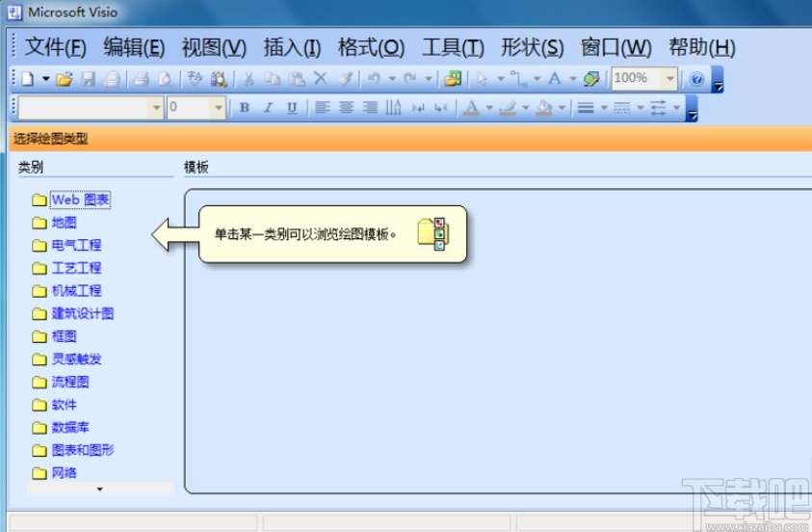812x532 pixels.
Task: Click the Line Color pen swatch
Action: tap(508, 108)
